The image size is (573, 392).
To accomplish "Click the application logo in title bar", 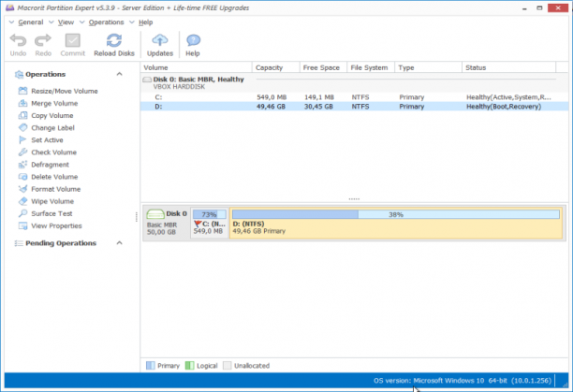I will 10,7.
